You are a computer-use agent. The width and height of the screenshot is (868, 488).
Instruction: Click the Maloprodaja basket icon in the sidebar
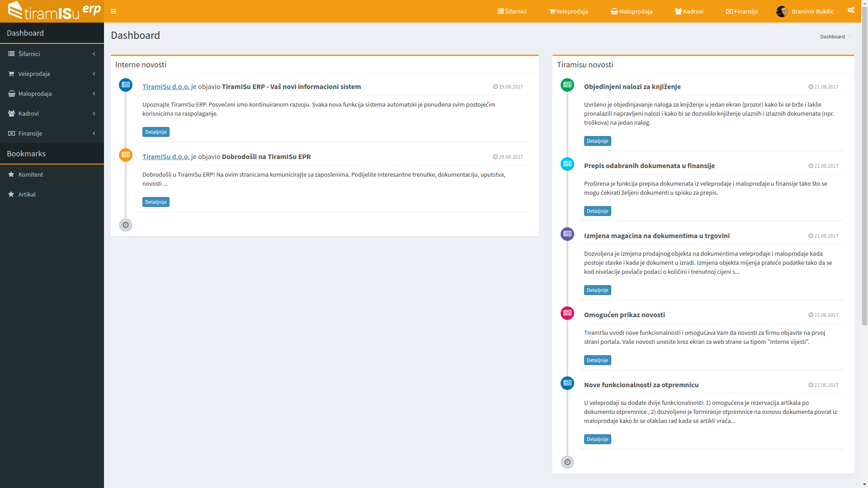pyautogui.click(x=11, y=94)
